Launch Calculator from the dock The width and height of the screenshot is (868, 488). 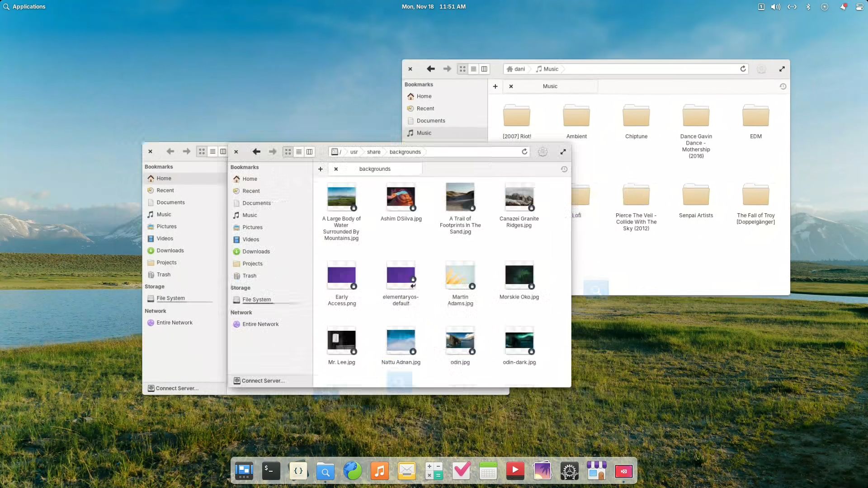(434, 471)
